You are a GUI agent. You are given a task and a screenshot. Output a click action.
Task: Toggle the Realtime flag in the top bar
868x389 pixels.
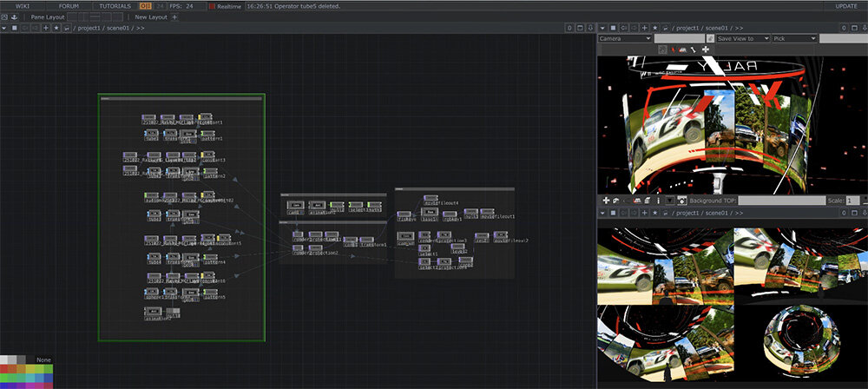(x=212, y=6)
